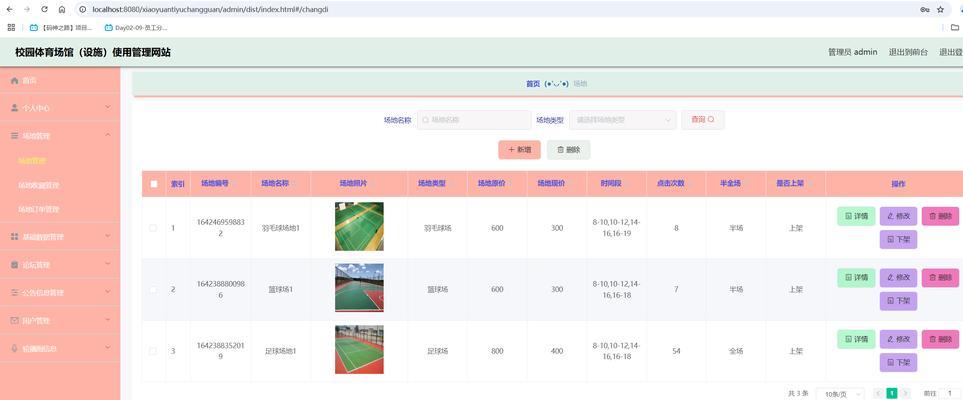Open the all bookmarks folder icon
The width and height of the screenshot is (963, 400).
[954, 28]
